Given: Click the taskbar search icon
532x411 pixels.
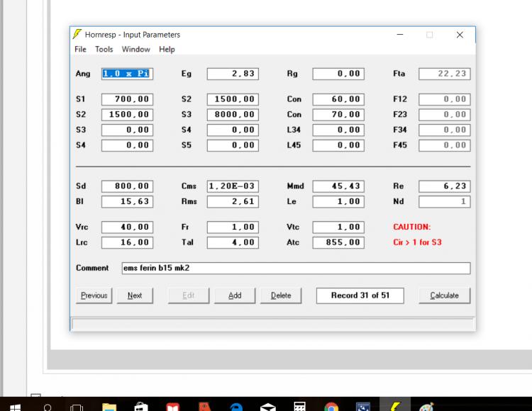Looking at the screenshot, I should coord(47,407).
